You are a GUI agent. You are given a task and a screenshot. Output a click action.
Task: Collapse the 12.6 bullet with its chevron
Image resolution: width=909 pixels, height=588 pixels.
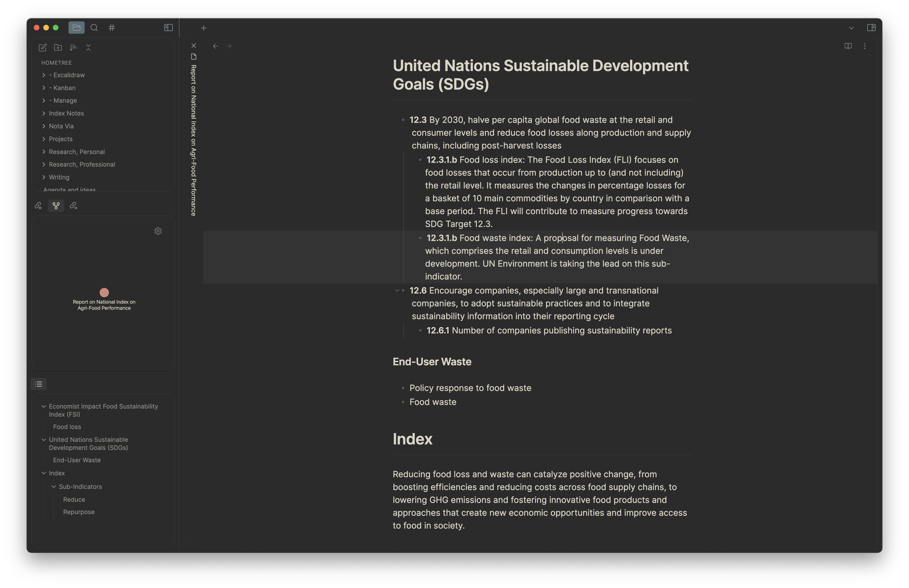tap(397, 291)
